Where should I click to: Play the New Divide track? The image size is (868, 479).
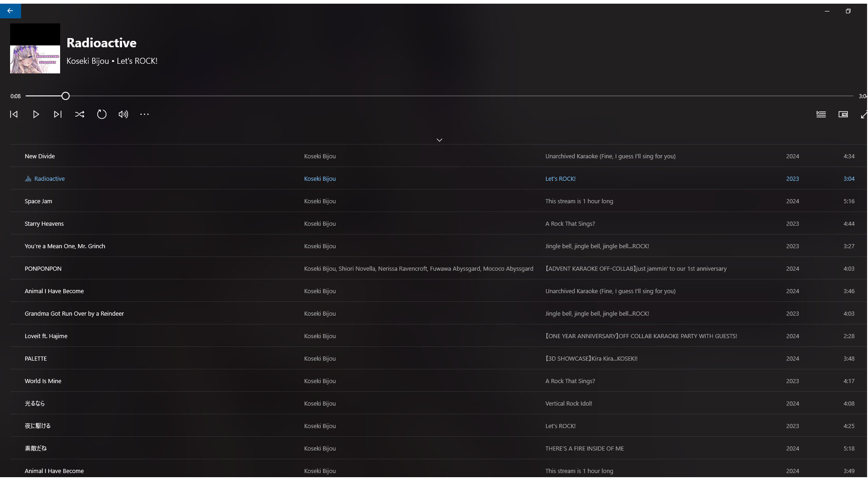40,156
